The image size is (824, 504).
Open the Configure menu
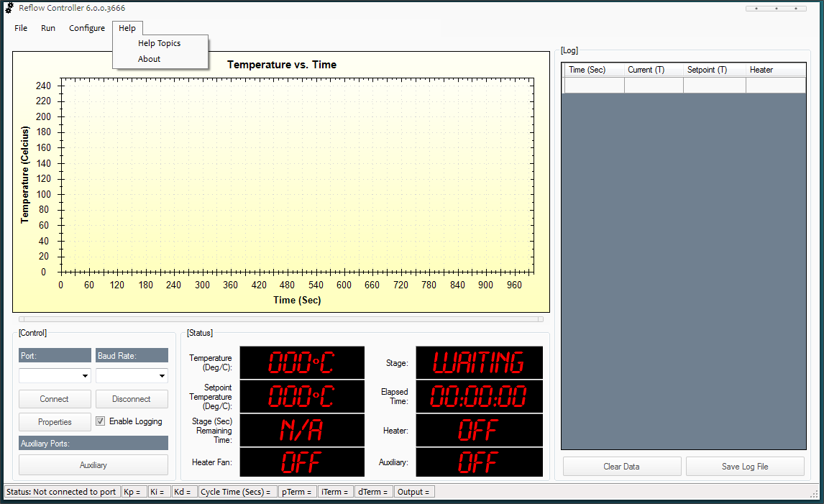coord(87,28)
